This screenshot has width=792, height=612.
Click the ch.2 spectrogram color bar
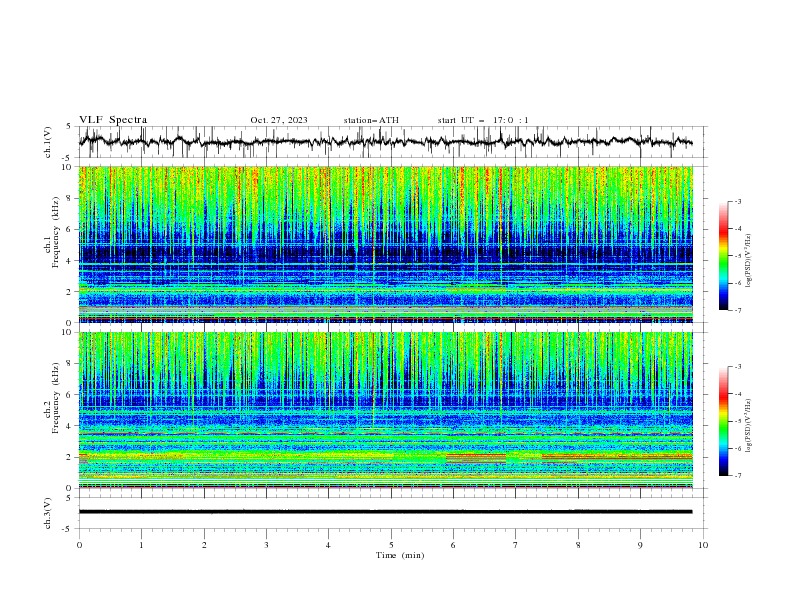pyautogui.click(x=723, y=421)
